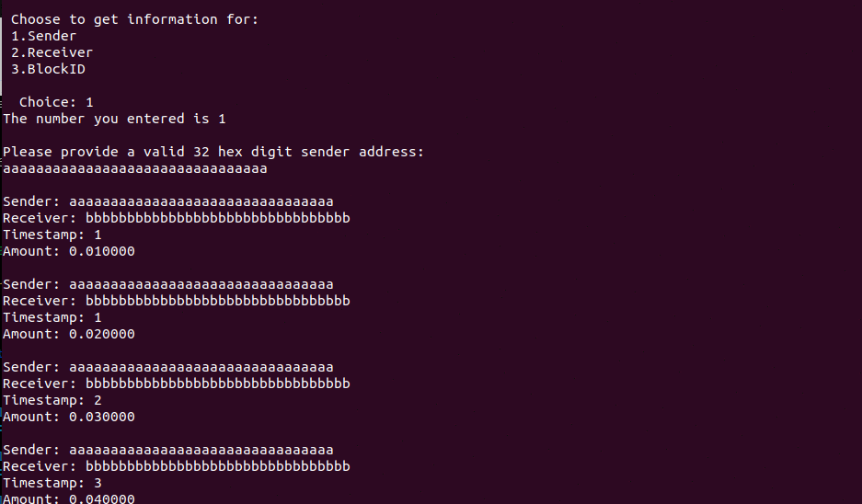Click the Receiver line above 'Timestamp: 2'
This screenshot has height=504, width=862.
click(176, 384)
